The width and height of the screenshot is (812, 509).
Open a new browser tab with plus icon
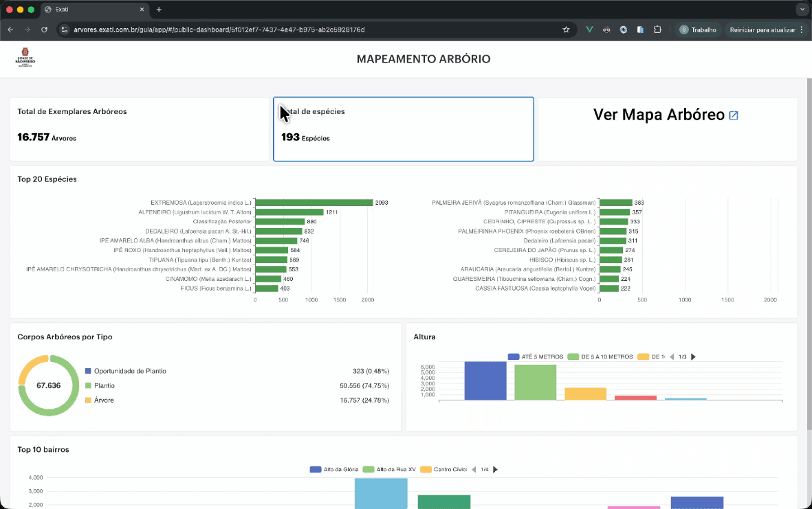[159, 10]
